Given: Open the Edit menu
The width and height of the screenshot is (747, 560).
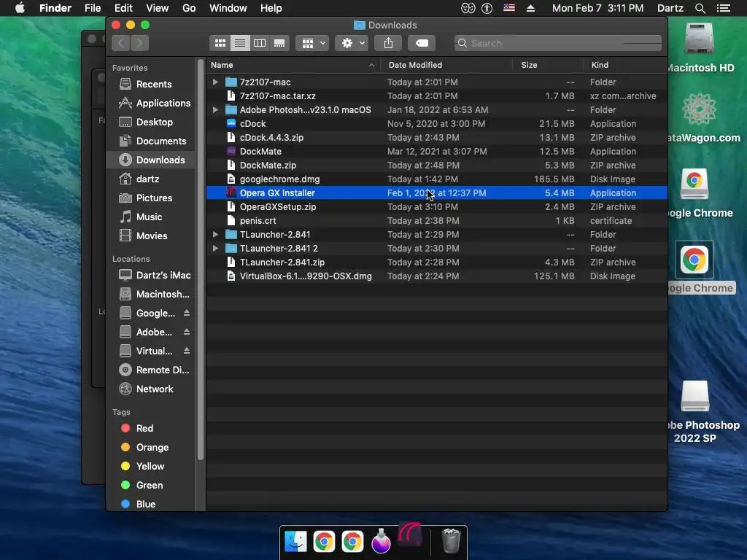Looking at the screenshot, I should click(123, 8).
